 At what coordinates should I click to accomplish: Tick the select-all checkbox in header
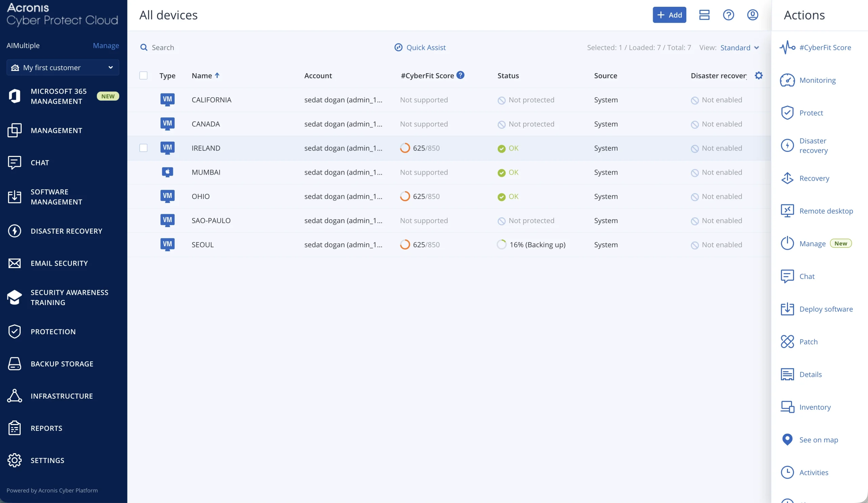coord(143,75)
